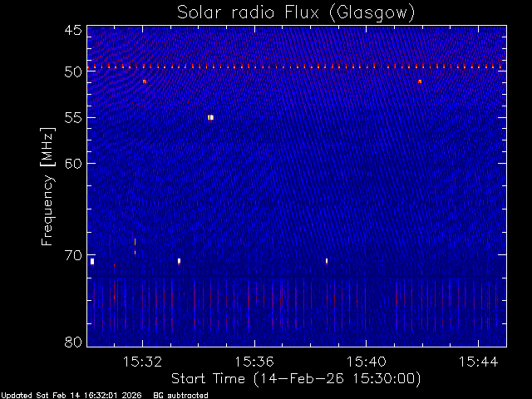Click the bright burst spot at 55 MHz
Viewport: 532px width, 399px height.
click(210, 117)
